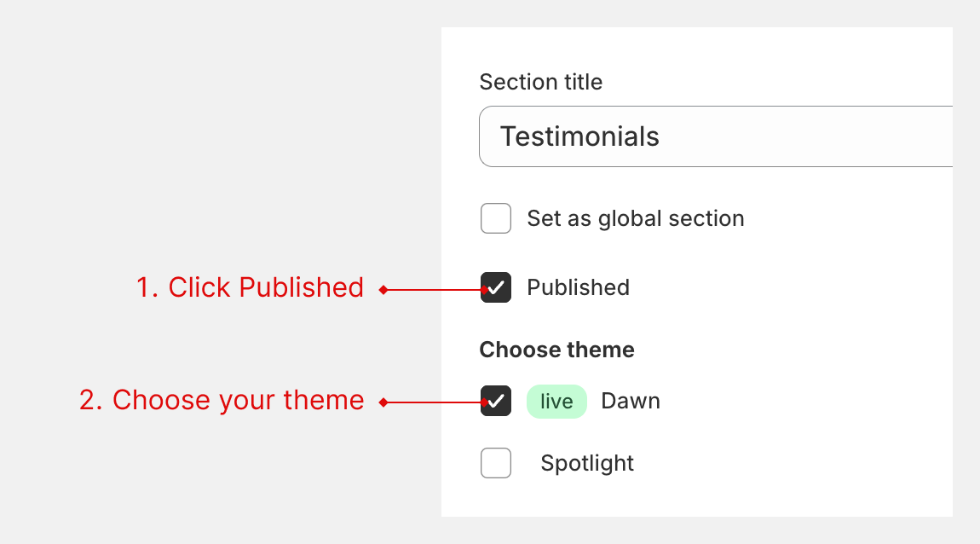The image size is (980, 544).
Task: Click the green live badge next to Dawn
Action: coord(556,401)
